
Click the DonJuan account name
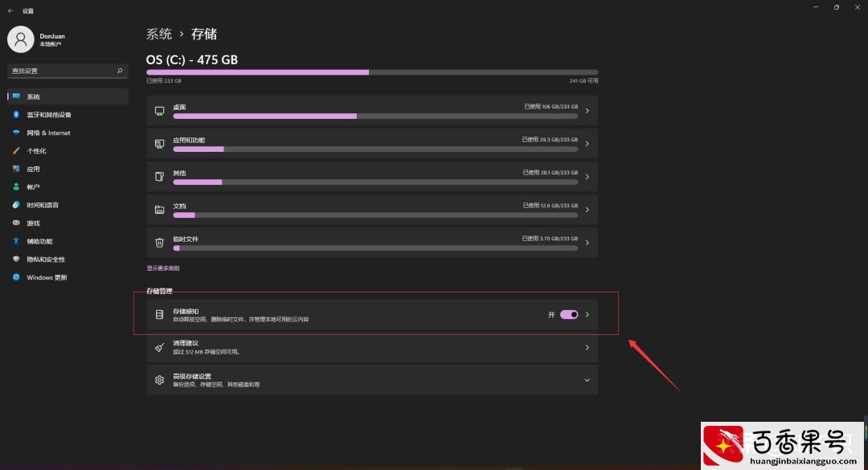(52, 36)
